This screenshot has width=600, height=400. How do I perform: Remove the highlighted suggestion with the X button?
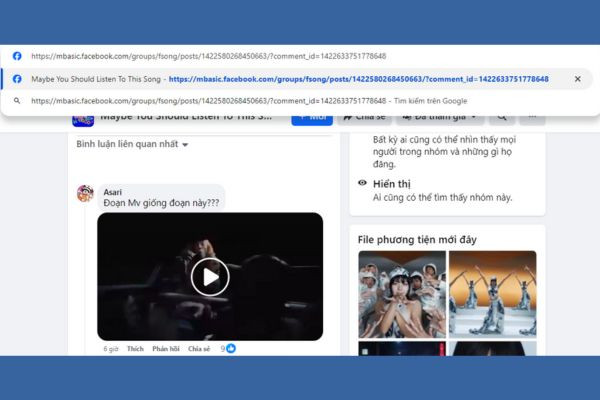pyautogui.click(x=577, y=79)
